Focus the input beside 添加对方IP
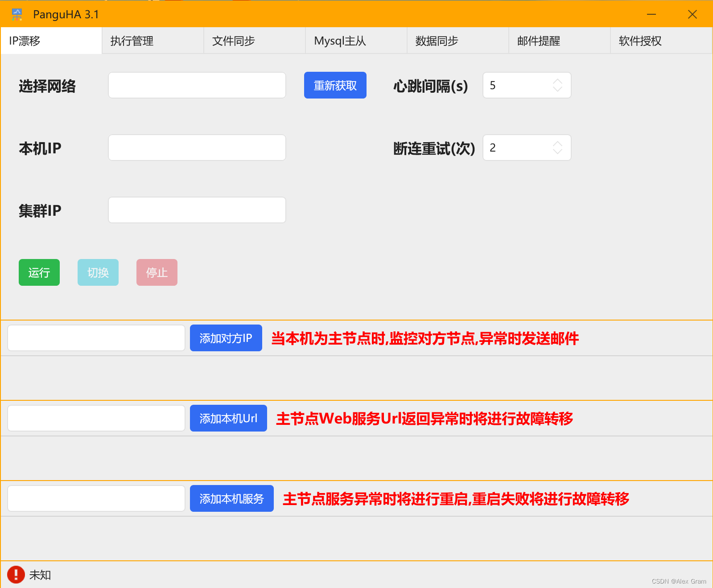This screenshot has height=588, width=713. coord(96,338)
